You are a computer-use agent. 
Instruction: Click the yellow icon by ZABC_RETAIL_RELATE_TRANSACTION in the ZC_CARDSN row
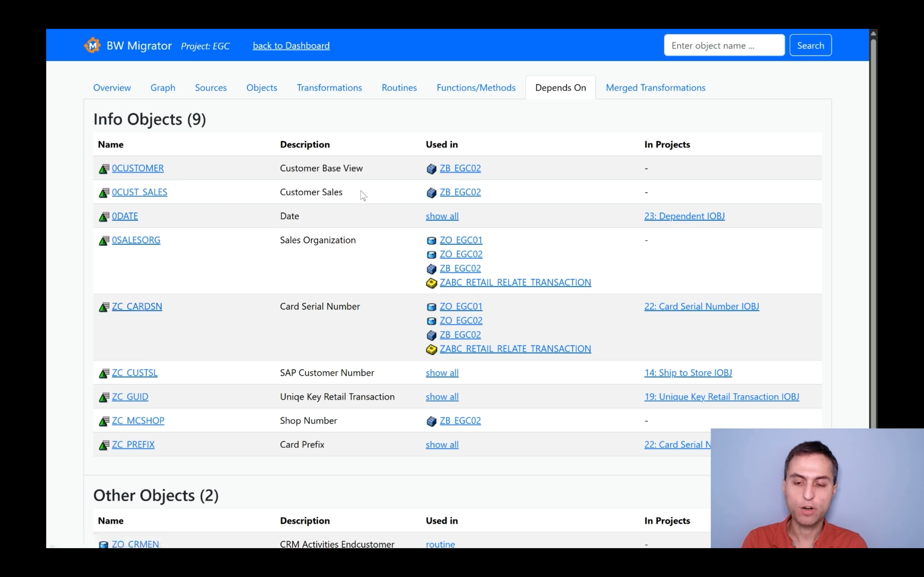tap(431, 349)
